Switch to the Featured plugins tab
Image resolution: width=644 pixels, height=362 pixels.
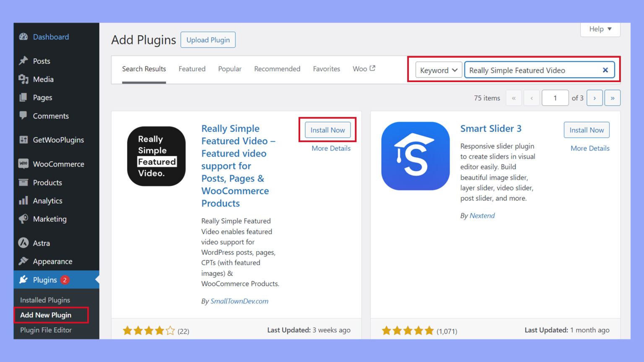click(x=192, y=69)
